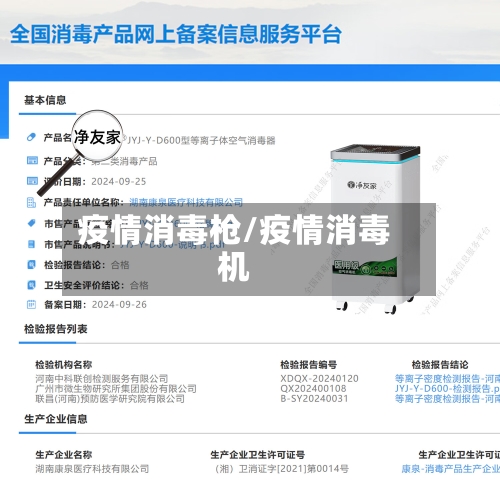Image resolution: width=500 pixels, height=500 pixels.
Task: Click the 检验机构名称 column header
Action: point(64,365)
